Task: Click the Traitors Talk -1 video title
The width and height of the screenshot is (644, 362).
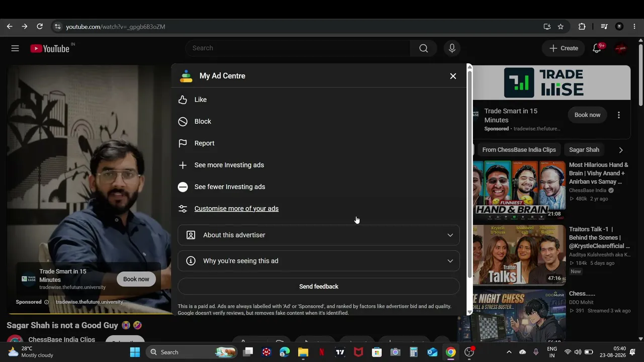Action: (x=600, y=237)
